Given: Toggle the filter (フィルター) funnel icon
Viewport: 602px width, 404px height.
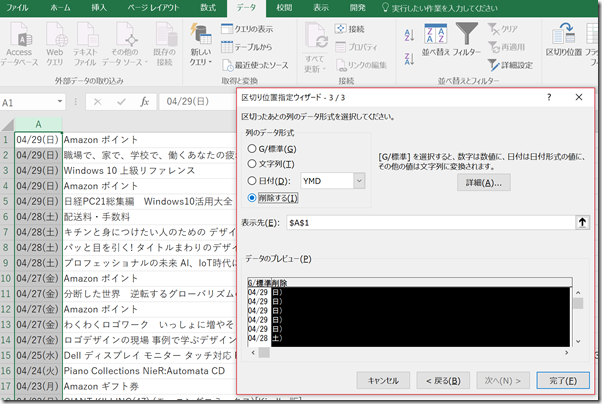Looking at the screenshot, I should coord(466,40).
